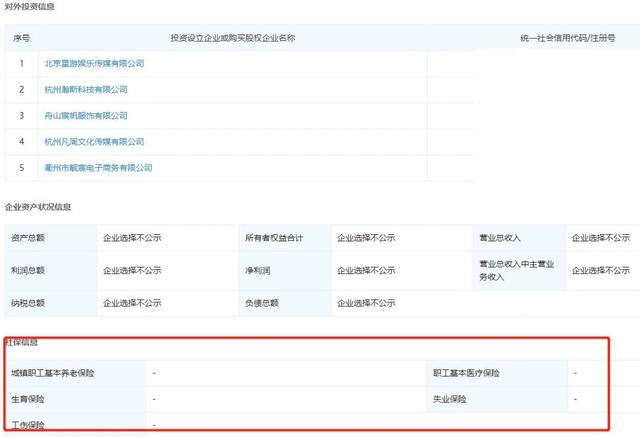Click the value next to 纳税总额
The width and height of the screenshot is (640, 437).
click(132, 303)
